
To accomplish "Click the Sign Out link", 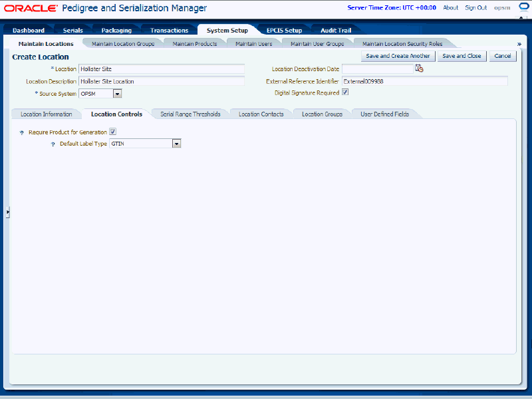I will (x=475, y=7).
